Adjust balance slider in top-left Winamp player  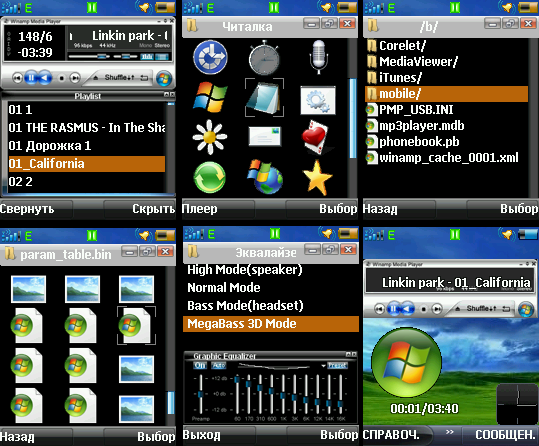125,56
